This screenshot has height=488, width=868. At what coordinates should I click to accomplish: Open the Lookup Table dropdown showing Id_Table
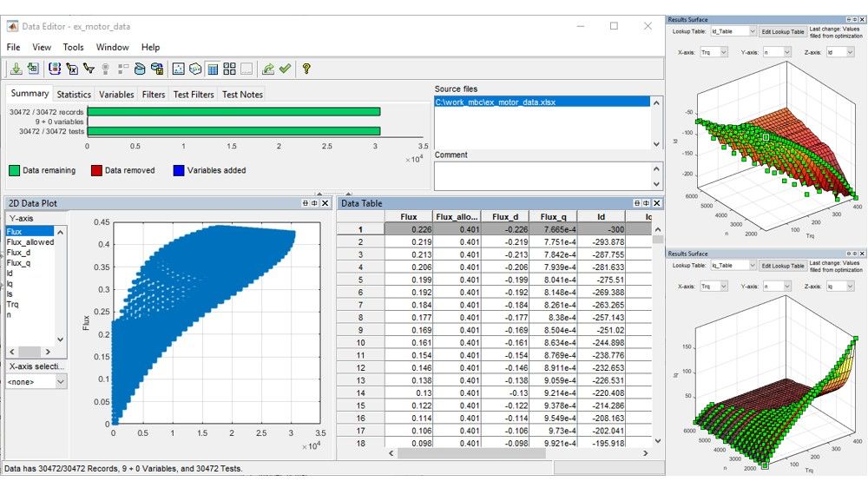(733, 31)
